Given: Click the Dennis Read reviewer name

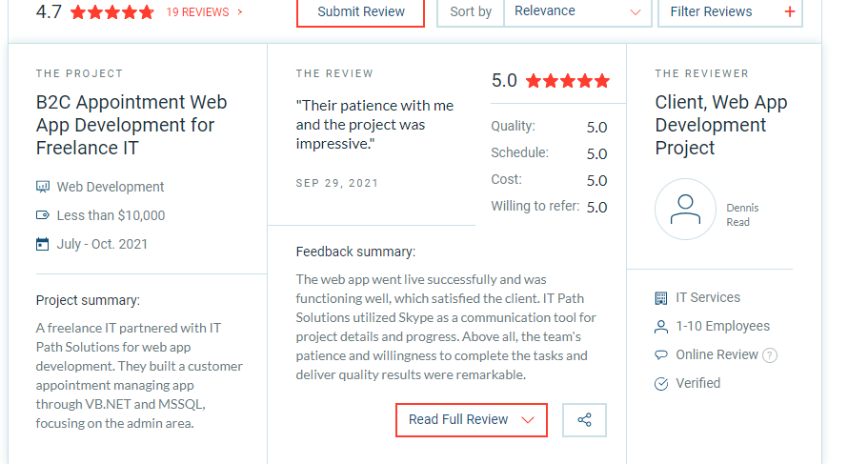Looking at the screenshot, I should pyautogui.click(x=742, y=214).
